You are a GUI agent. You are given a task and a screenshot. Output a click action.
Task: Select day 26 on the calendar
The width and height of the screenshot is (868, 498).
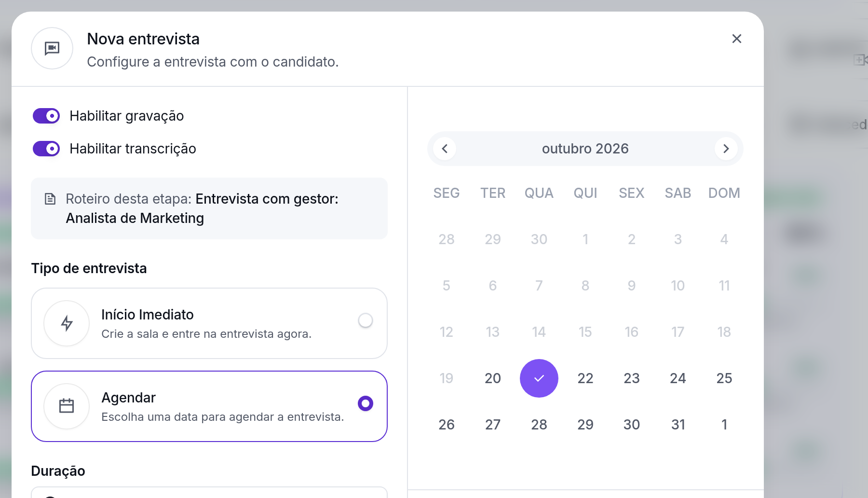pyautogui.click(x=447, y=425)
